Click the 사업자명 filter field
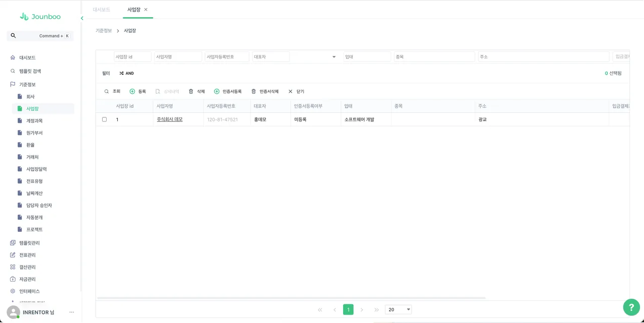 coord(178,57)
